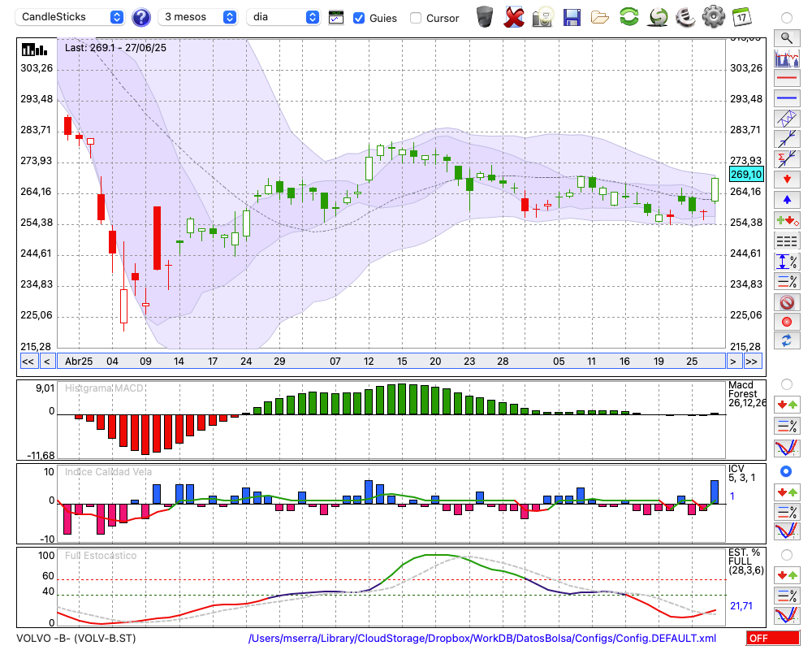The image size is (812, 650).
Task: Jump to chart end with >> button
Action: (x=753, y=362)
